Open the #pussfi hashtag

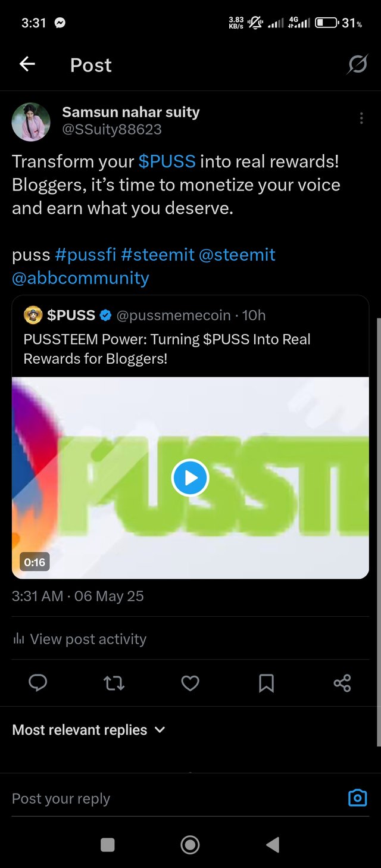coord(85,255)
